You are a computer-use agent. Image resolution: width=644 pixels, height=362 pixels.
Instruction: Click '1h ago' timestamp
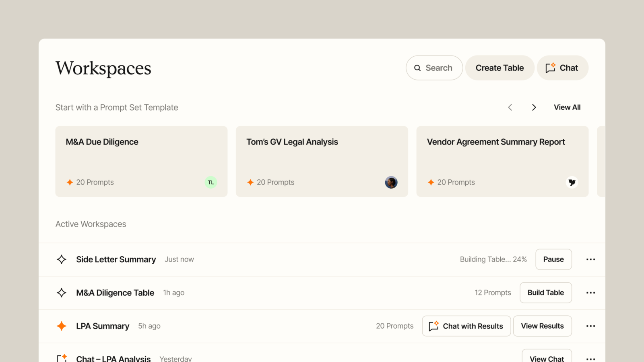click(x=174, y=293)
